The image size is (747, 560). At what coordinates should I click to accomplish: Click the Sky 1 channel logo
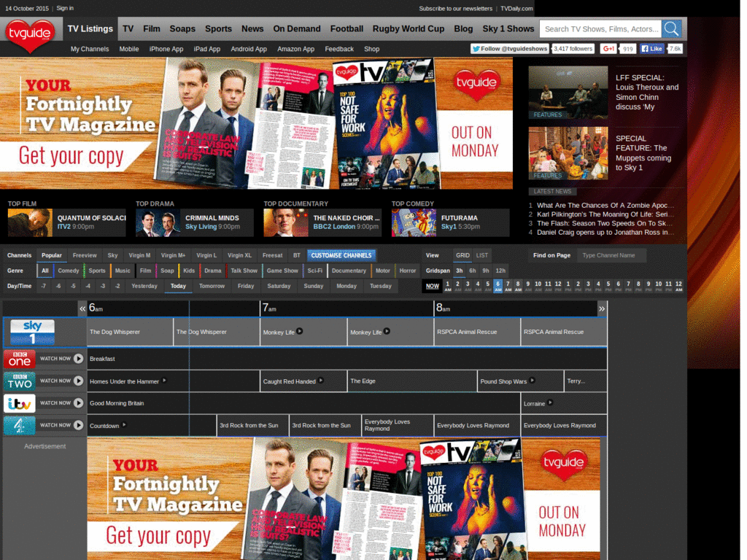[x=32, y=332]
